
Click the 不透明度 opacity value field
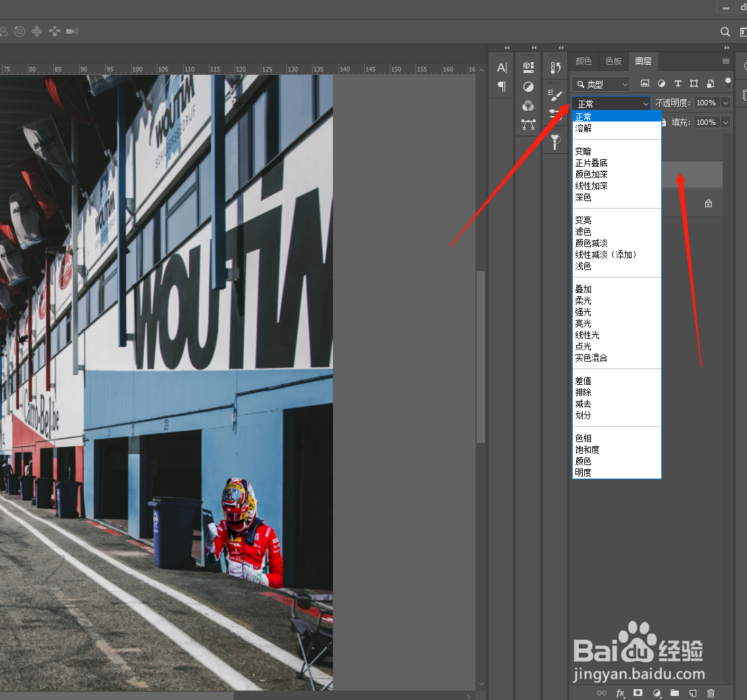pyautogui.click(x=707, y=103)
